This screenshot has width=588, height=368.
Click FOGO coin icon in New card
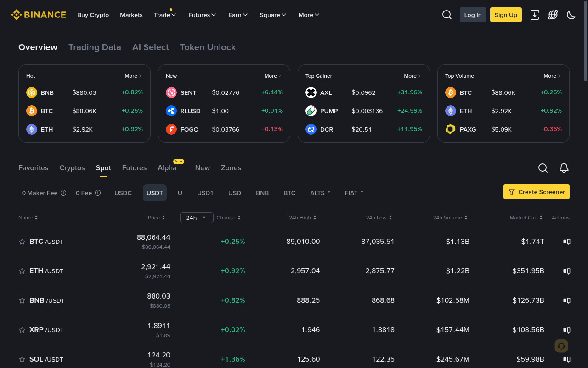click(171, 129)
